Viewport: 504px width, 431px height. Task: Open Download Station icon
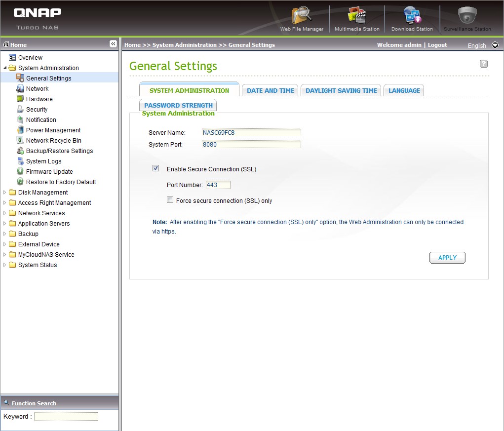click(x=412, y=16)
